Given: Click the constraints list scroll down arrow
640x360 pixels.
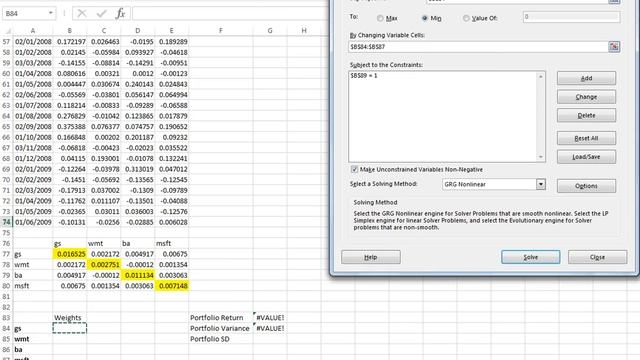Looking at the screenshot, I should [541, 157].
